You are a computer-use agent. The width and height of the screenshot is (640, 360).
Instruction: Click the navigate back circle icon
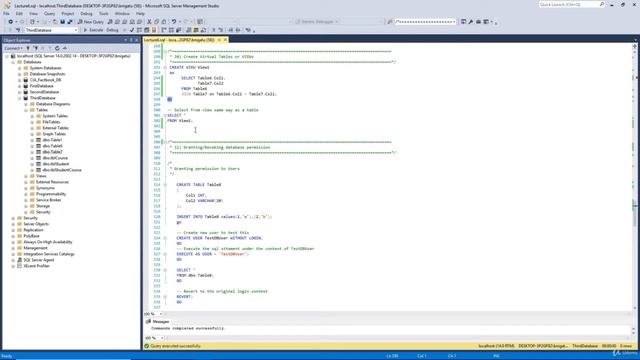tap(11, 22)
